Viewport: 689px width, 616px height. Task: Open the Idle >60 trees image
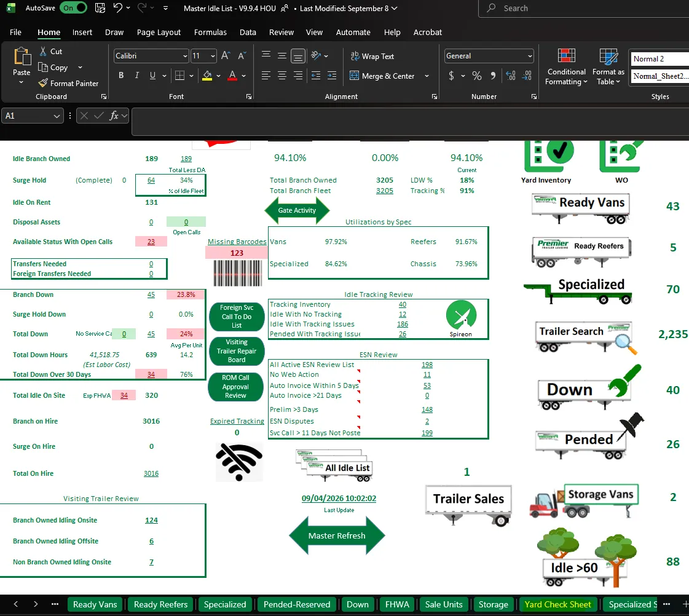[x=586, y=558]
